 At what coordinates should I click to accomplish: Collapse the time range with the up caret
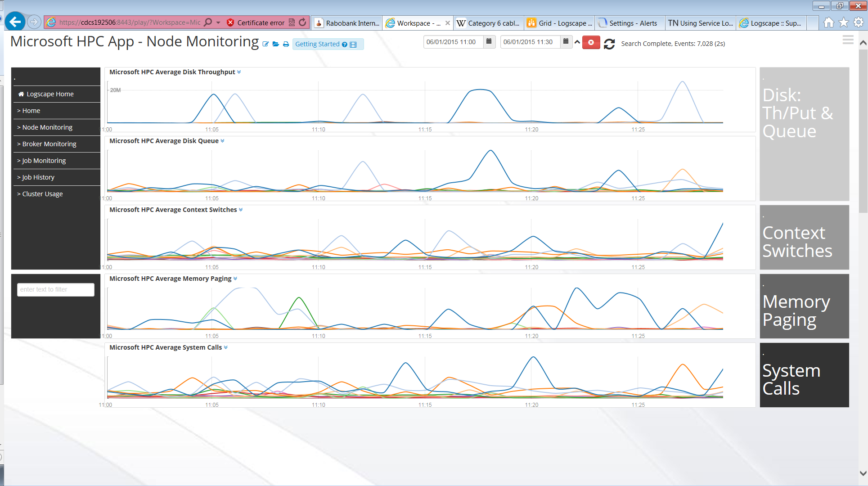point(577,42)
